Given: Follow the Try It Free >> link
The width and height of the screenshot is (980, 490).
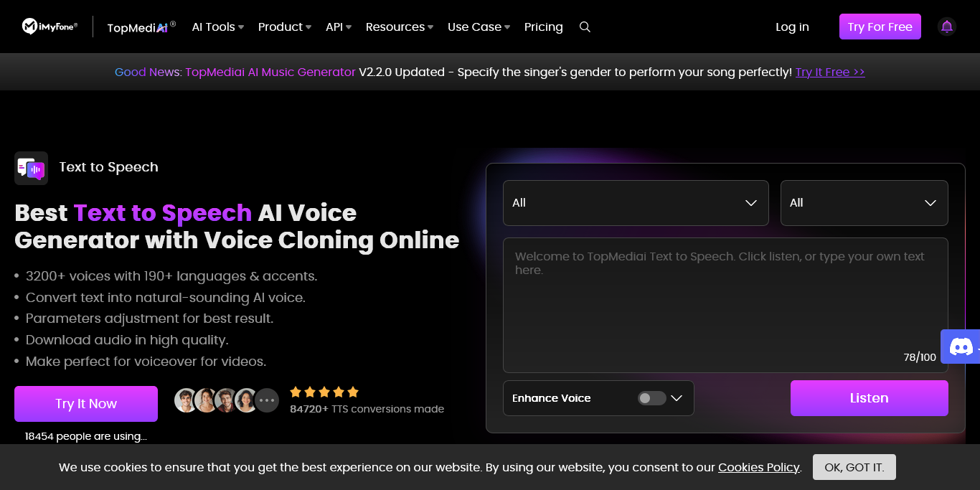Looking at the screenshot, I should [830, 72].
